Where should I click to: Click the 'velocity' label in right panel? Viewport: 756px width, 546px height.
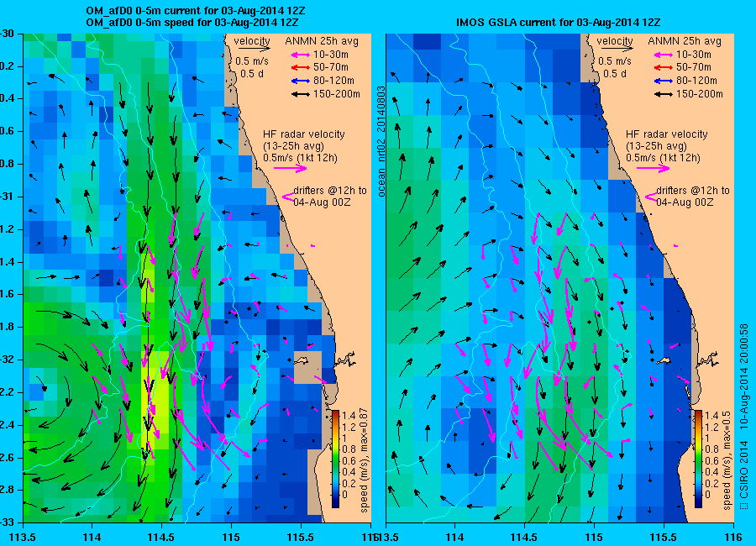coord(615,41)
